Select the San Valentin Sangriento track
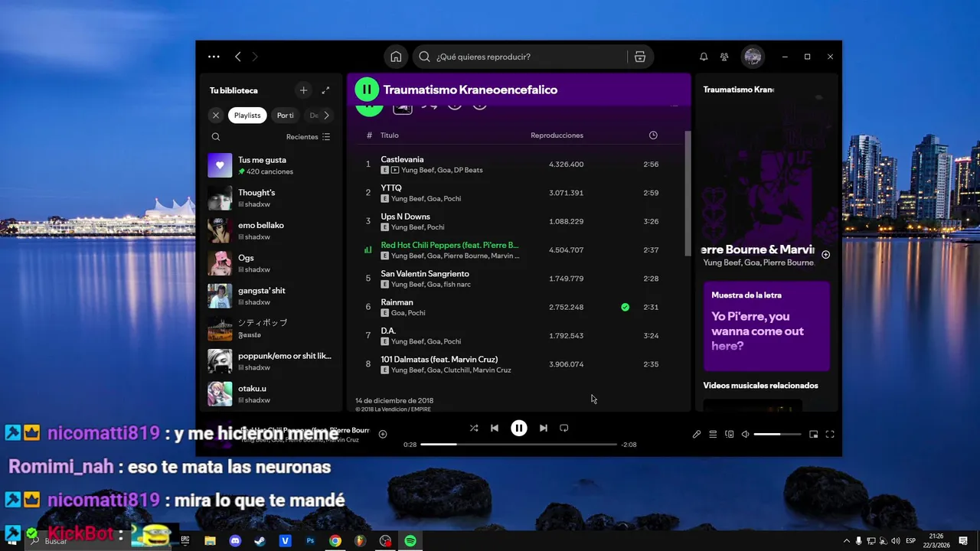This screenshot has height=551, width=980. (x=518, y=279)
